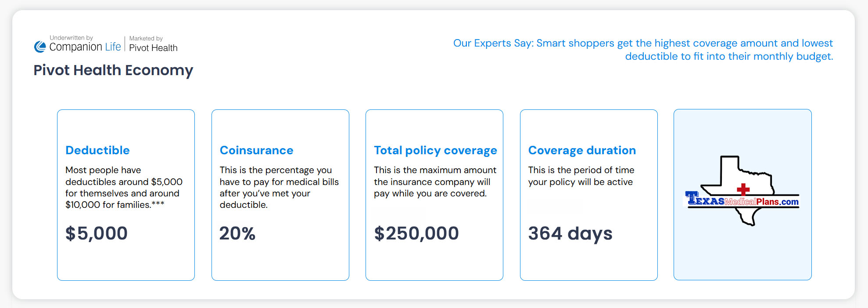868x308 pixels.
Task: Click the deductible description paragraph
Action: click(123, 187)
